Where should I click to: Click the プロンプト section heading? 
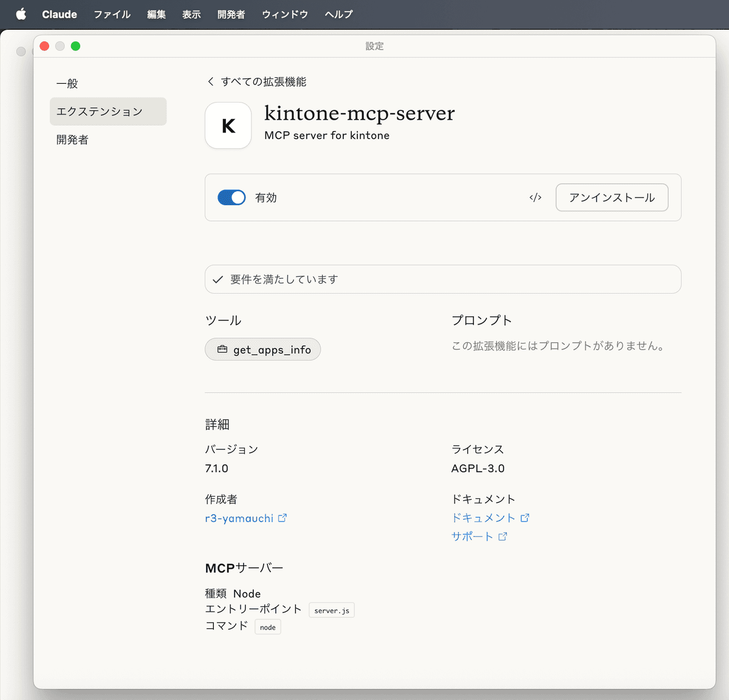click(482, 320)
